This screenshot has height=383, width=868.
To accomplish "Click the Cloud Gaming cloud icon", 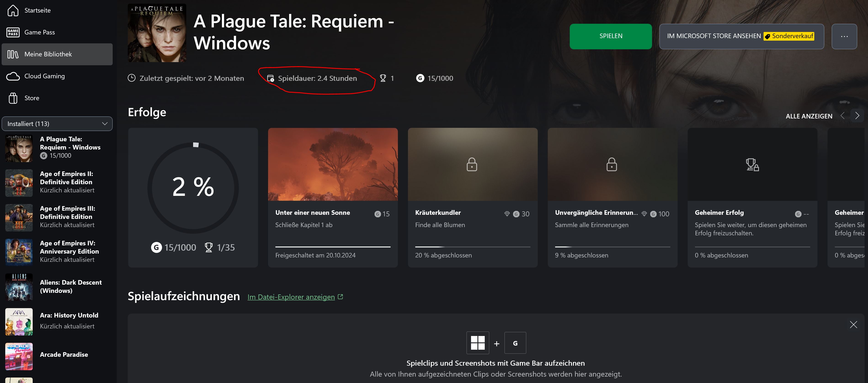I will (x=13, y=76).
